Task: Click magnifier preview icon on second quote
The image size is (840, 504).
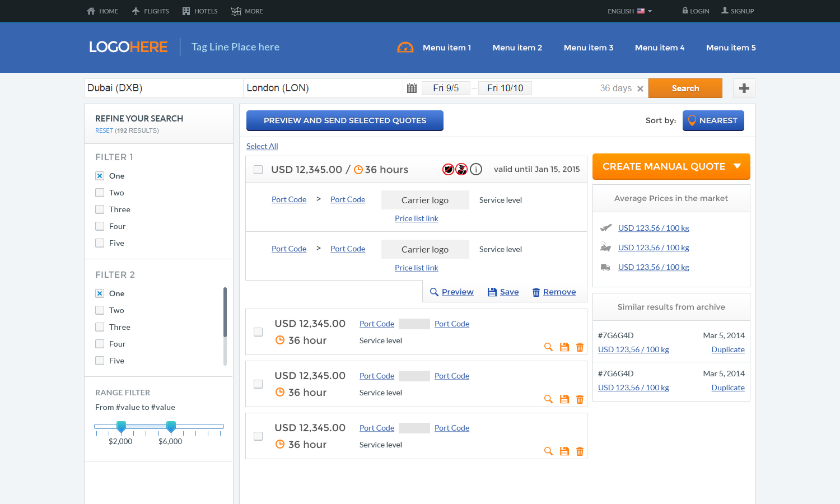Action: click(x=548, y=347)
